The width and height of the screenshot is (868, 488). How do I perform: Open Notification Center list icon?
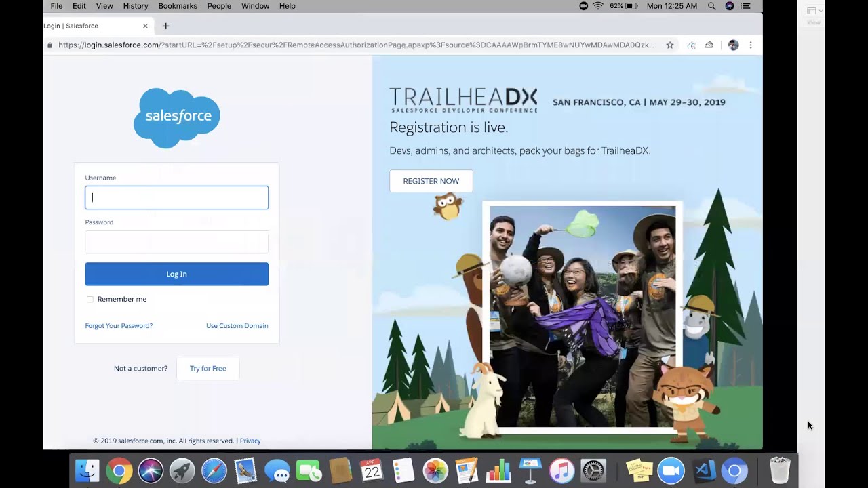point(746,6)
